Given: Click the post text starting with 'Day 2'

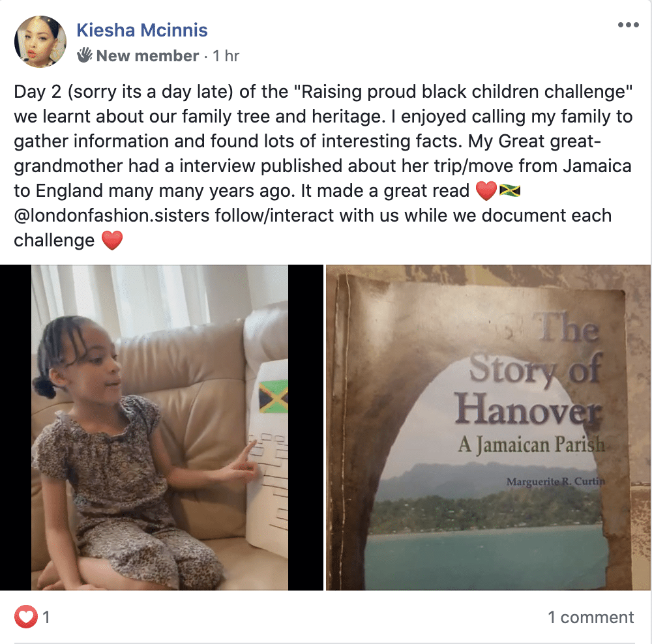Looking at the screenshot, I should (x=323, y=166).
